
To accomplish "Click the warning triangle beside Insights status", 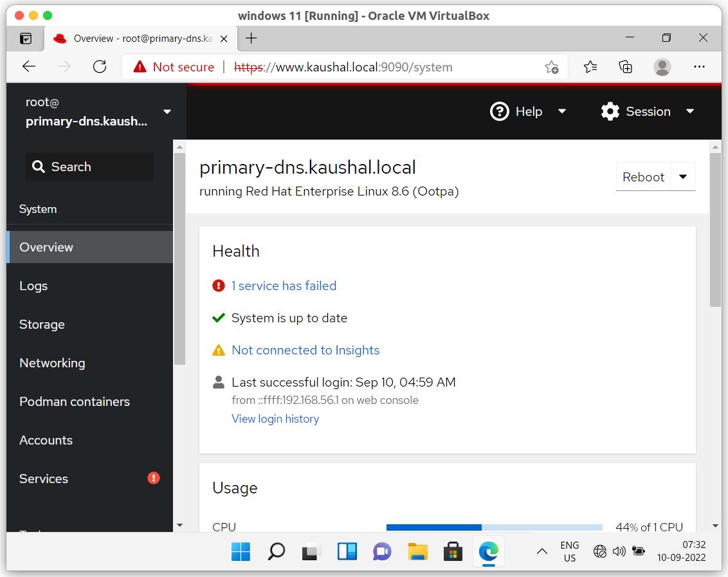I will click(x=219, y=349).
